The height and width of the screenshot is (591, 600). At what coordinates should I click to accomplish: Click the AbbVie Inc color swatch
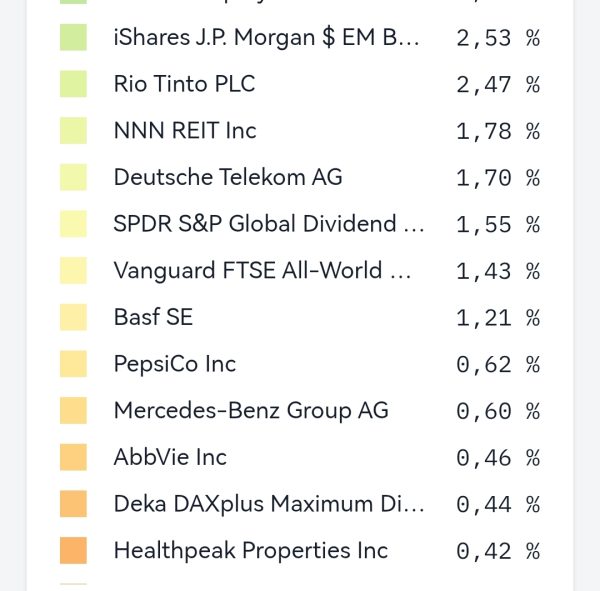pos(73,457)
